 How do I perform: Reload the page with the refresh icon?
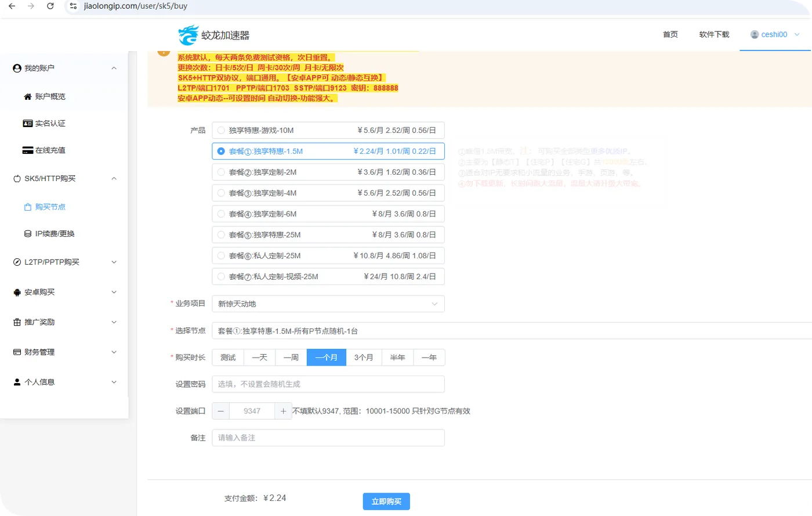click(x=50, y=6)
